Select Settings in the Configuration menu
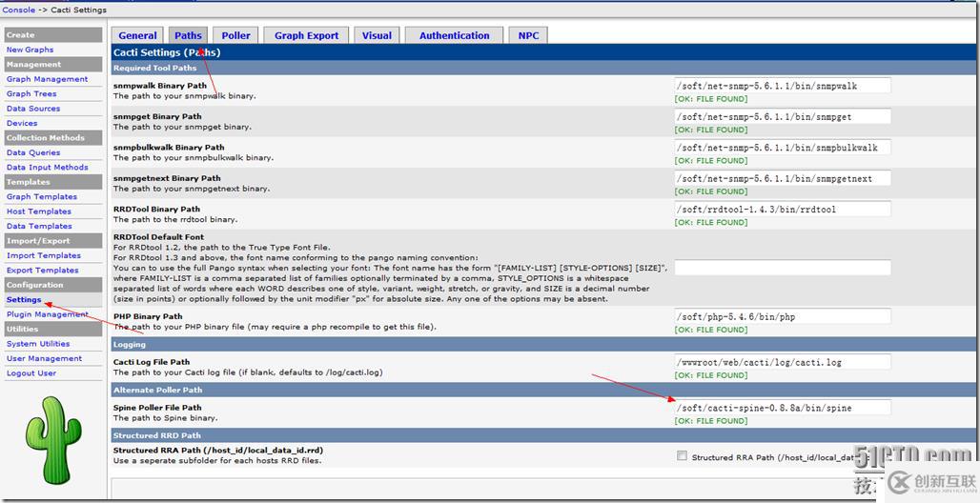This screenshot has height=503, width=980. (24, 299)
